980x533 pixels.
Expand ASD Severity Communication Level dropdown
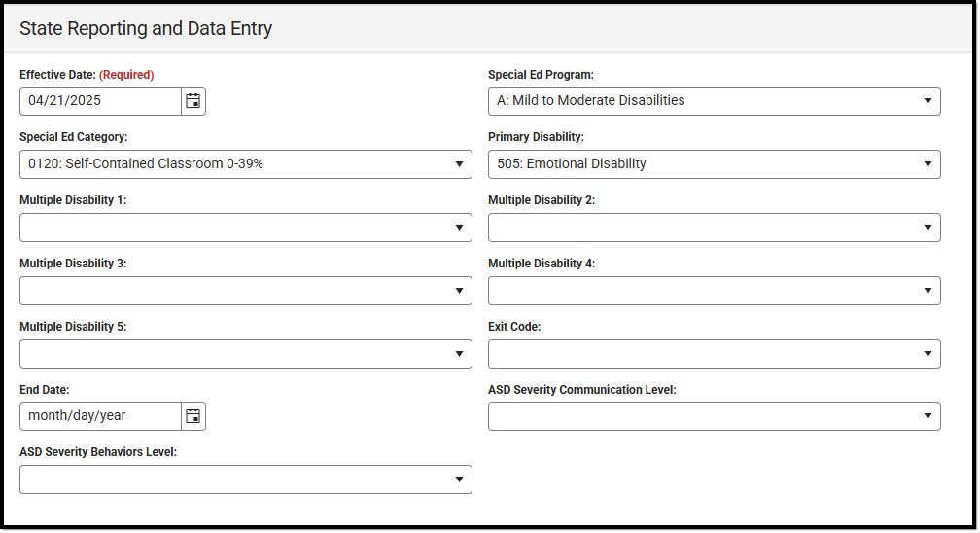point(714,416)
